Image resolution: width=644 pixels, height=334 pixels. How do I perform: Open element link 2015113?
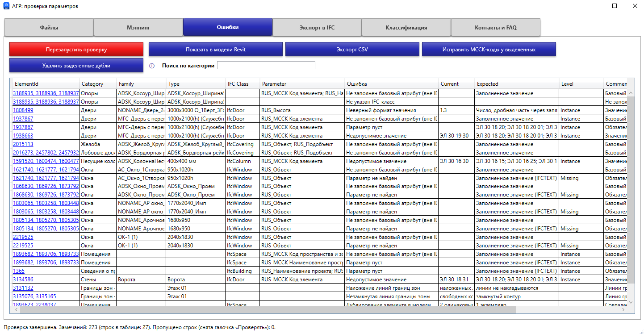(23, 144)
